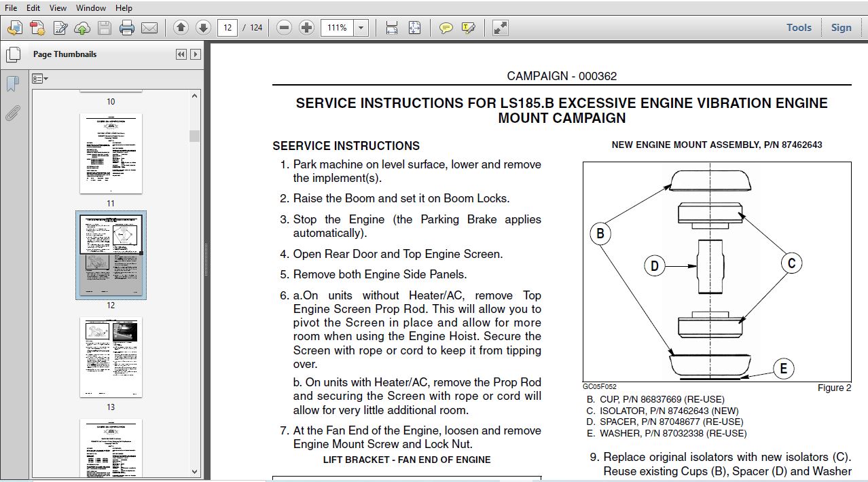Viewport: 868px width, 482px height.
Task: Open the Sign pane
Action: (841, 28)
